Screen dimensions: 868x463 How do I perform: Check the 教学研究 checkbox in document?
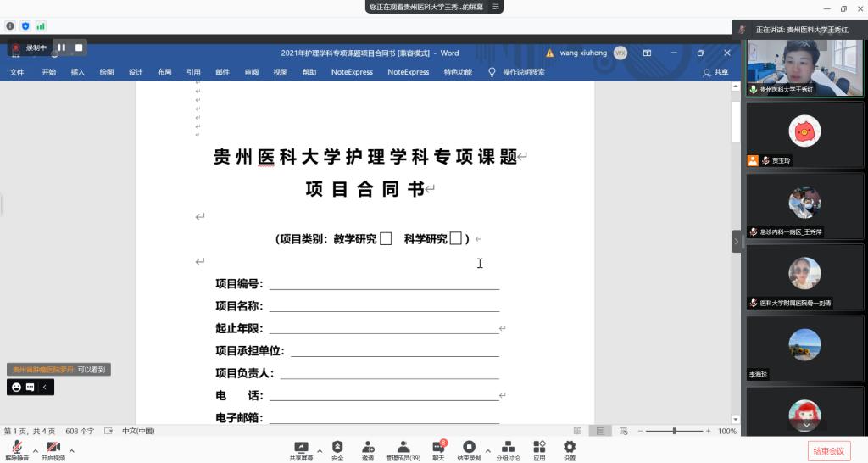(386, 239)
